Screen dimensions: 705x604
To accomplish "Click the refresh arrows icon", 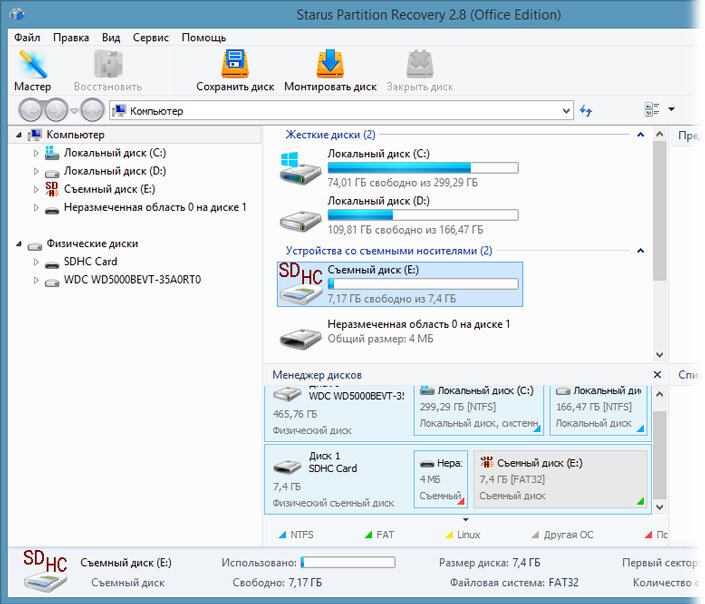I will click(x=585, y=110).
